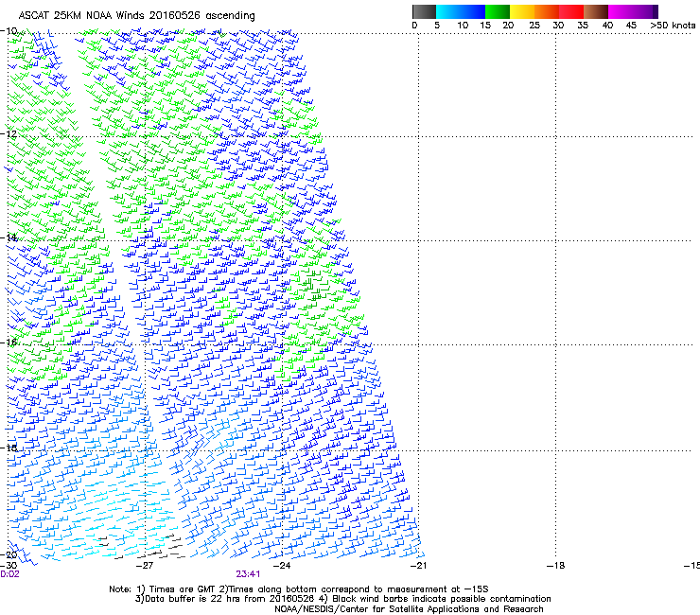This screenshot has height=615, width=700.
Task: Click the '45' legend scale number
Action: pos(631,26)
